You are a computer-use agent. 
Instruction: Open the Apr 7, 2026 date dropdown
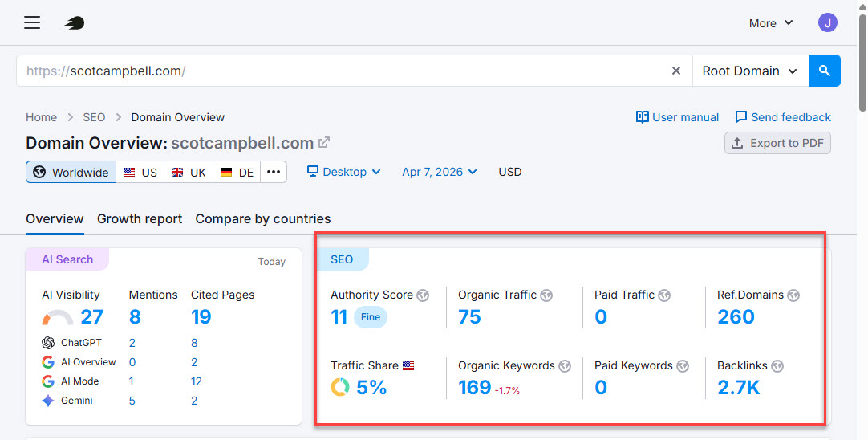pyautogui.click(x=440, y=172)
